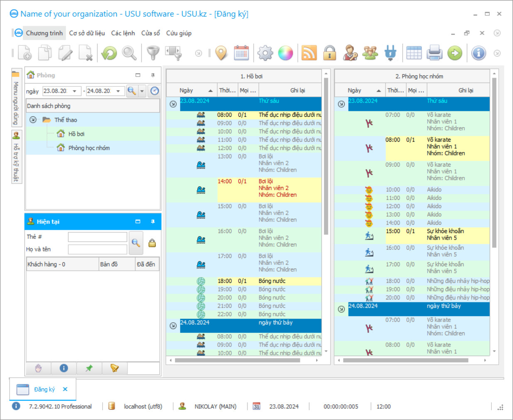Collapse the 24.08.2024 group in Hồ bơi grid

[x=173, y=326]
